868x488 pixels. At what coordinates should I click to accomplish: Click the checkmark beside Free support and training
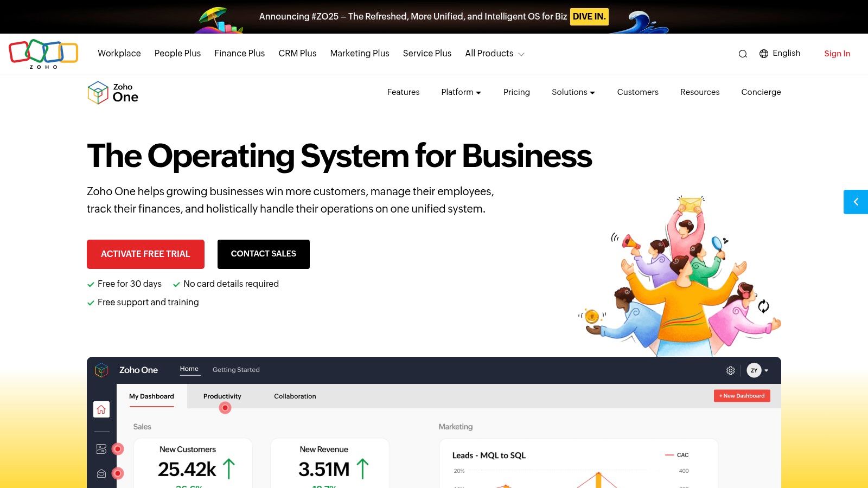click(x=91, y=303)
